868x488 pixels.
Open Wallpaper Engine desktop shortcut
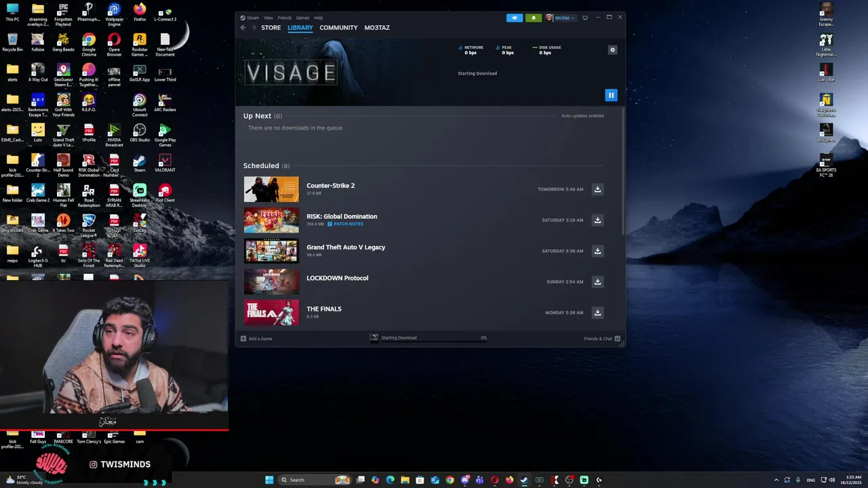click(x=114, y=14)
